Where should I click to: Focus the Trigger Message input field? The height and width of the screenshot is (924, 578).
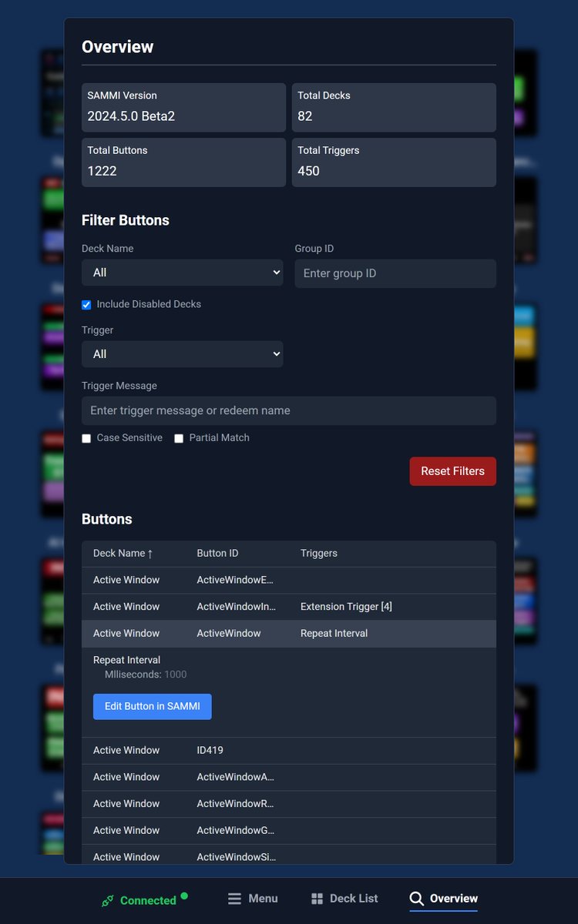click(x=289, y=410)
